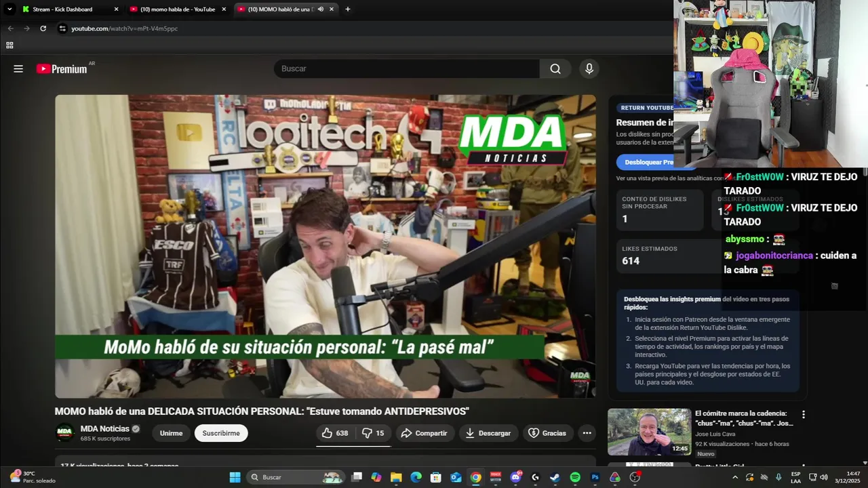The image size is (868, 488).
Task: Reload the YouTube page
Action: click(x=43, y=28)
